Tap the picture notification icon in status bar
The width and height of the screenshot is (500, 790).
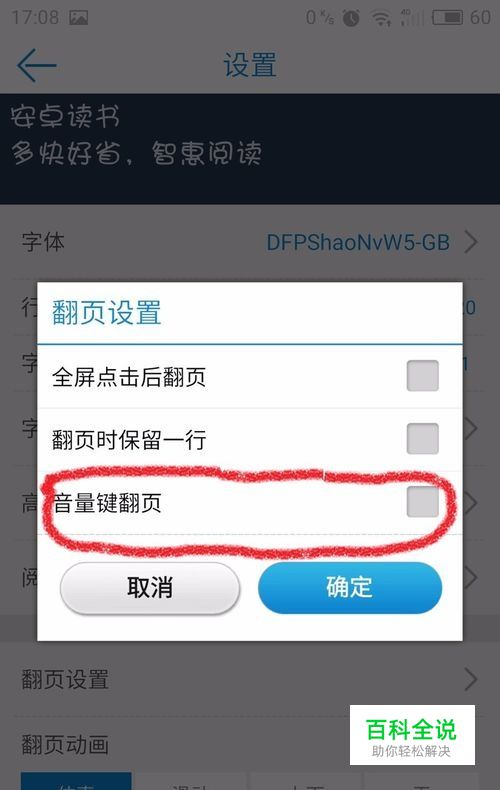click(x=79, y=18)
